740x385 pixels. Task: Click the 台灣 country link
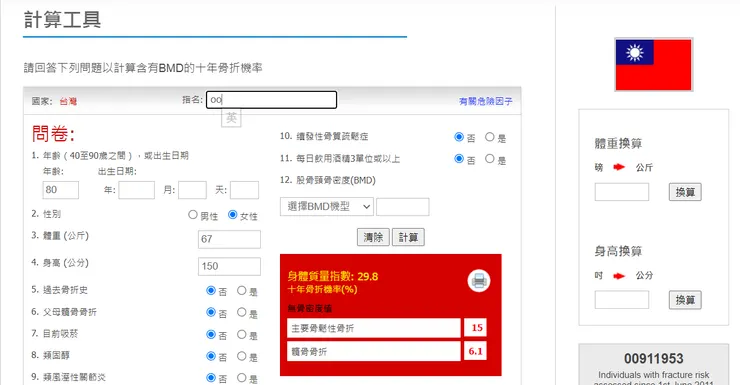pos(68,101)
